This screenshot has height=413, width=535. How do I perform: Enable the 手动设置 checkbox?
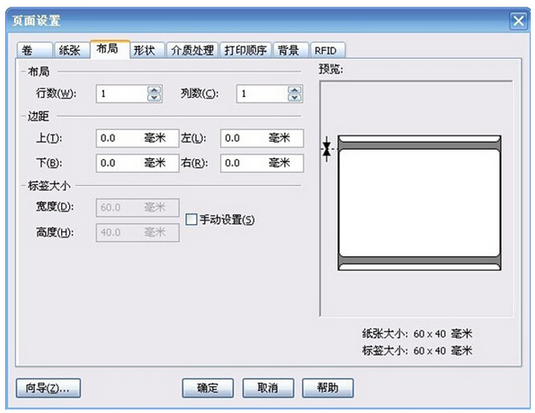point(191,219)
